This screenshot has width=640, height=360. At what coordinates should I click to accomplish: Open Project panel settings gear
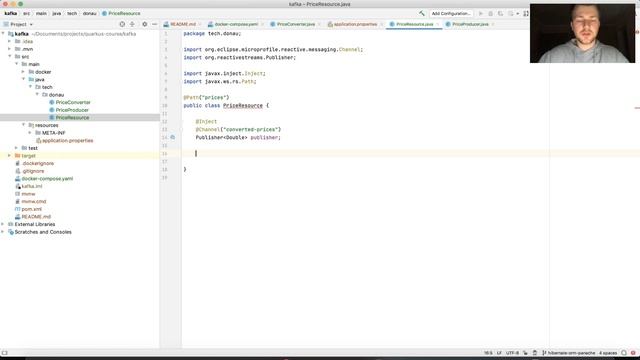pyautogui.click(x=144, y=24)
